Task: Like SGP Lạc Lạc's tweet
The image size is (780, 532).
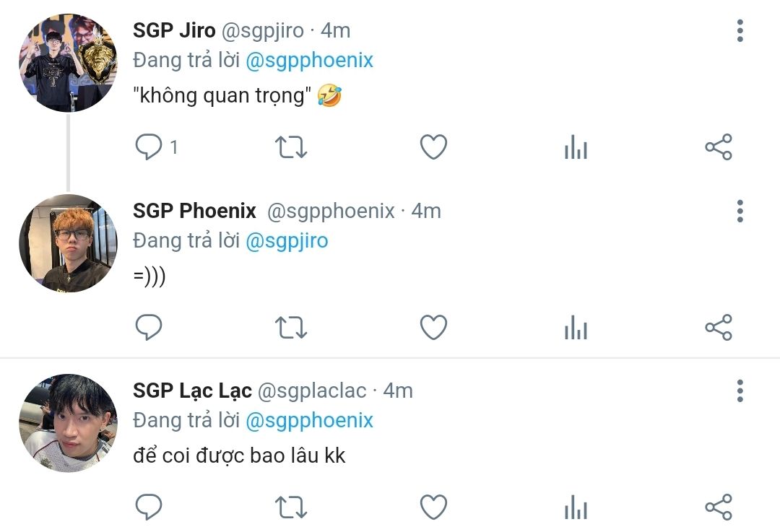Action: tap(434, 507)
